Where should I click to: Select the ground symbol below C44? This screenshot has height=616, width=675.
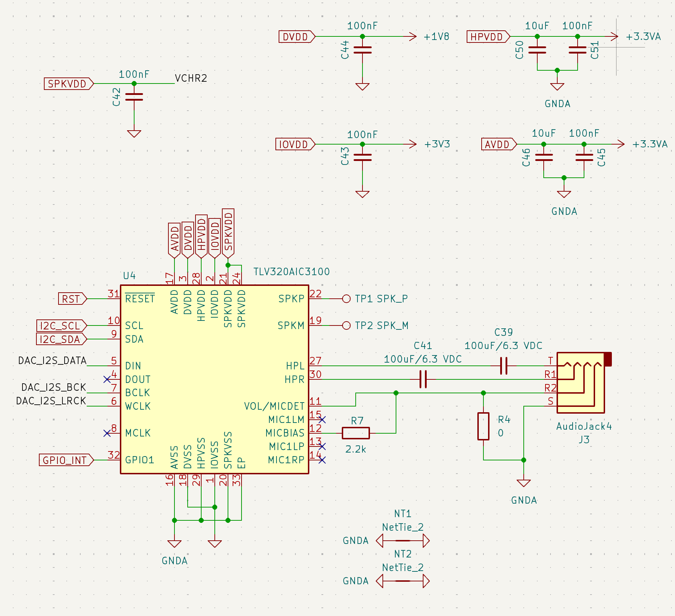point(362,87)
